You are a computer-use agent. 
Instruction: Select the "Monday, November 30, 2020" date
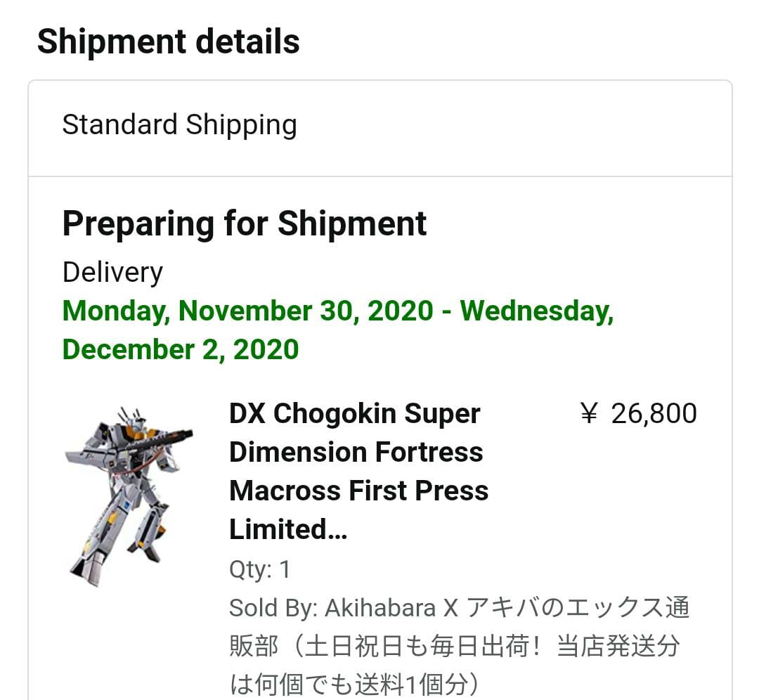248,311
